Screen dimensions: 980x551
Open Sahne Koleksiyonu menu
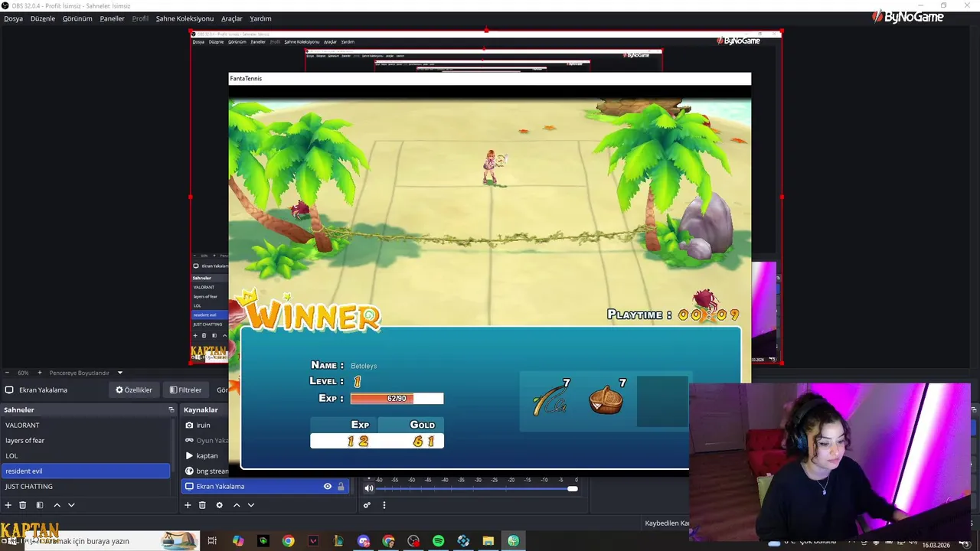185,18
